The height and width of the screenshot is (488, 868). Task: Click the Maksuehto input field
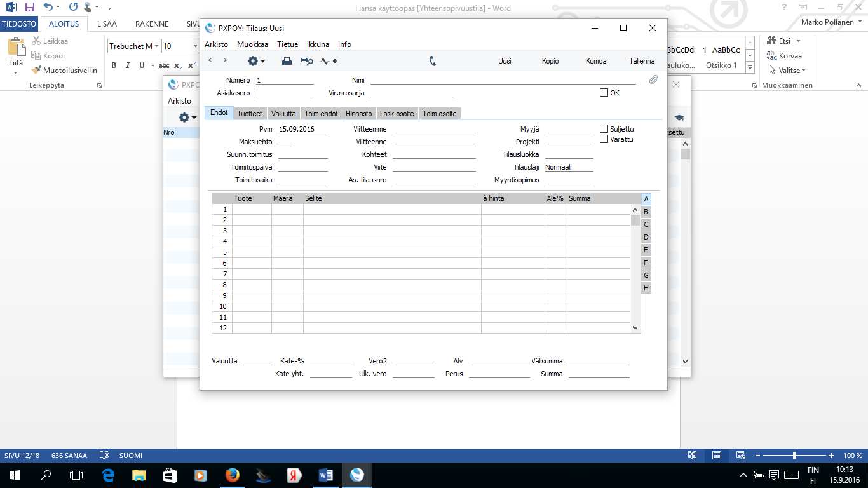(x=285, y=142)
